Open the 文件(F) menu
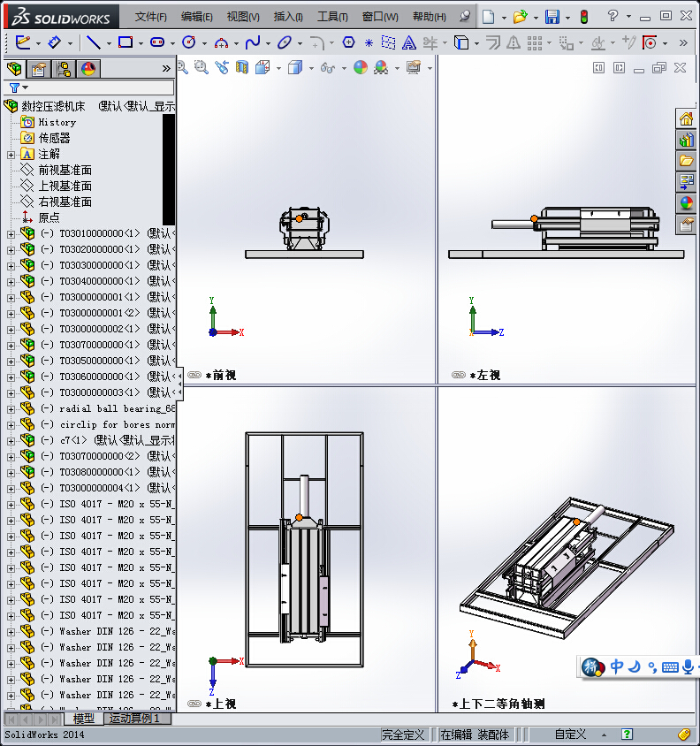 151,17
